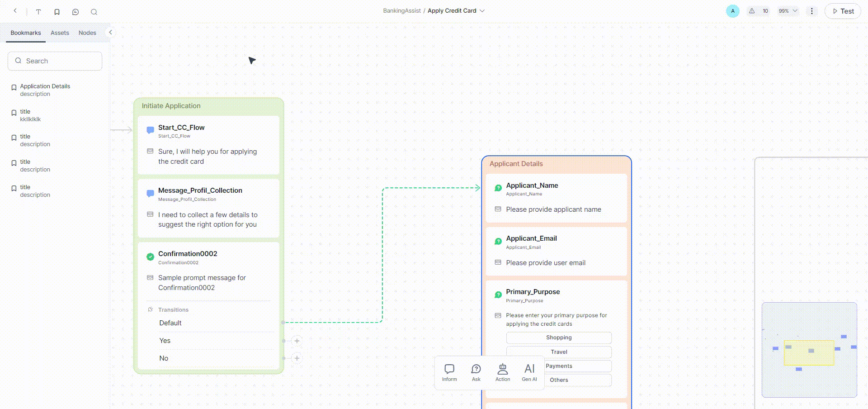Open the warnings indicator showing 10
The image size is (868, 409).
758,11
